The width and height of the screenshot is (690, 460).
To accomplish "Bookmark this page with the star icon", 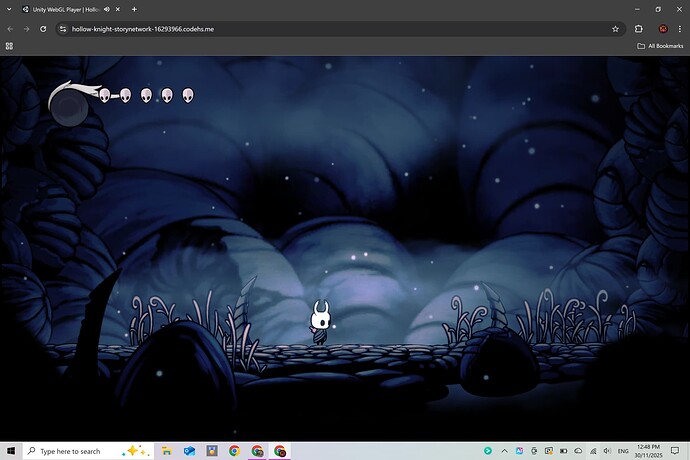I will click(615, 29).
